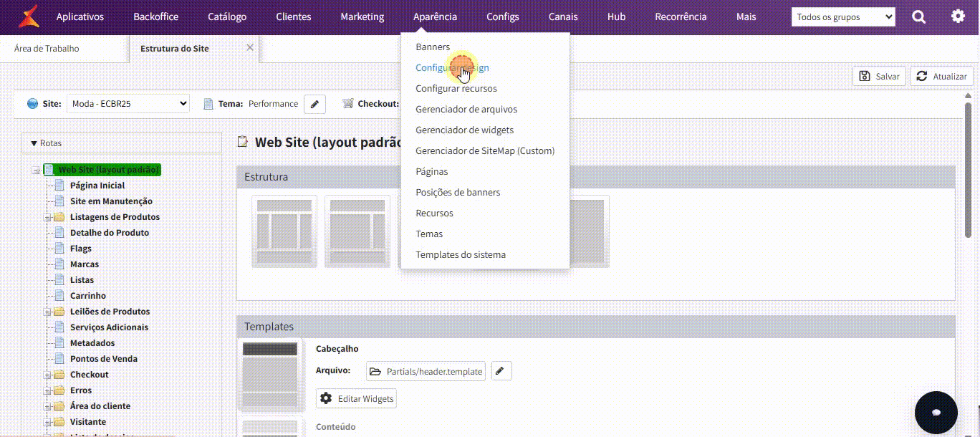Expand the Erros folder node
The width and height of the screenshot is (980, 437).
47,390
